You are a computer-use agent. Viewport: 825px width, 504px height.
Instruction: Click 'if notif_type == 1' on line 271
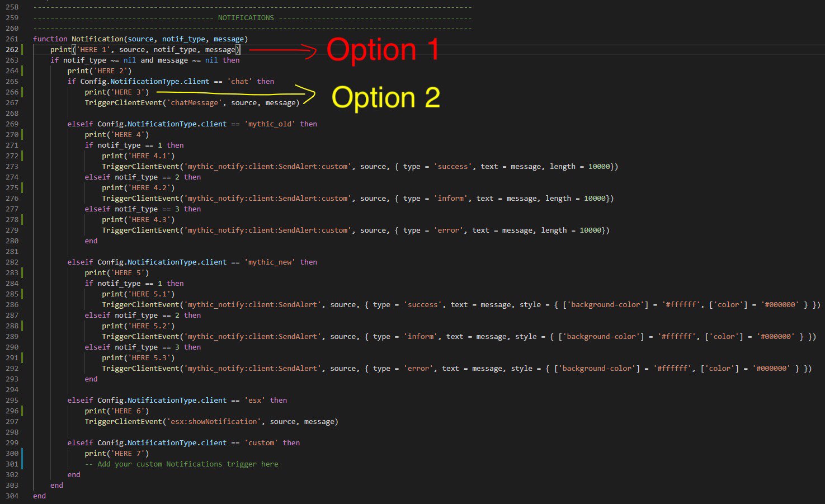(x=124, y=145)
